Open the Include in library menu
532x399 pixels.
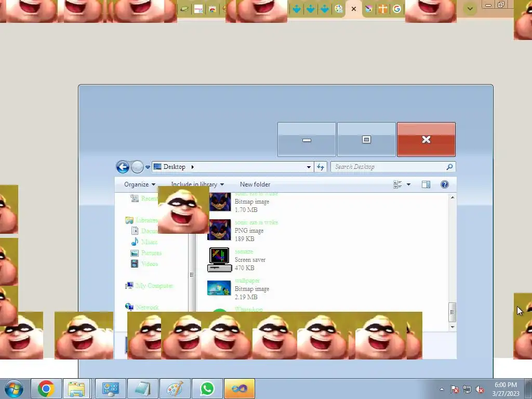point(197,184)
